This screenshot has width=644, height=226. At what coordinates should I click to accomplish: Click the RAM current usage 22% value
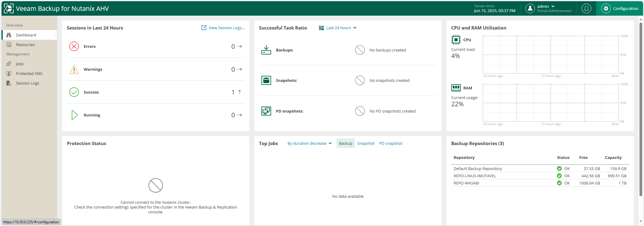pyautogui.click(x=457, y=104)
